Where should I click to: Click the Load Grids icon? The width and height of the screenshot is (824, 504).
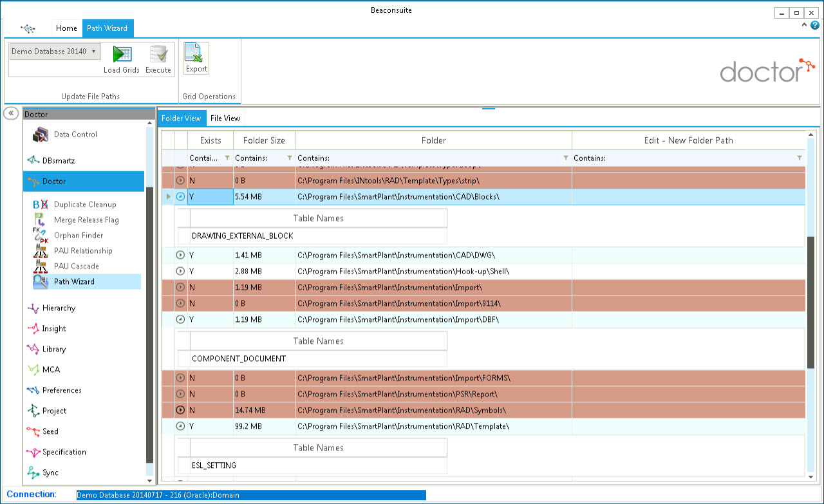(x=122, y=54)
